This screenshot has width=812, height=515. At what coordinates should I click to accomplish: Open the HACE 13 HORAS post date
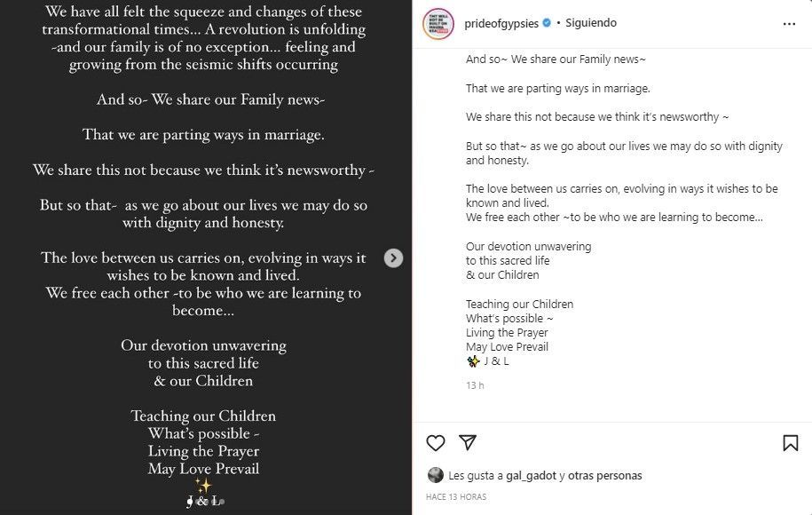tap(456, 497)
